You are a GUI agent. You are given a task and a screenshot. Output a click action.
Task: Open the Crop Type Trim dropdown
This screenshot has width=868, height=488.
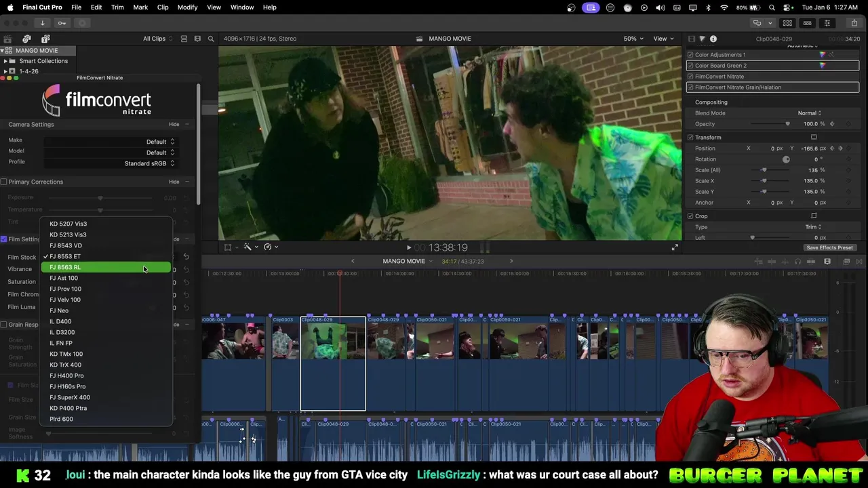click(x=813, y=227)
